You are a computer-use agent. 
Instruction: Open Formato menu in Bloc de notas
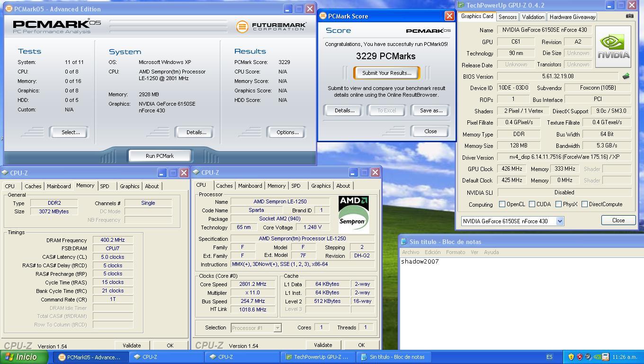pyautogui.click(x=455, y=252)
